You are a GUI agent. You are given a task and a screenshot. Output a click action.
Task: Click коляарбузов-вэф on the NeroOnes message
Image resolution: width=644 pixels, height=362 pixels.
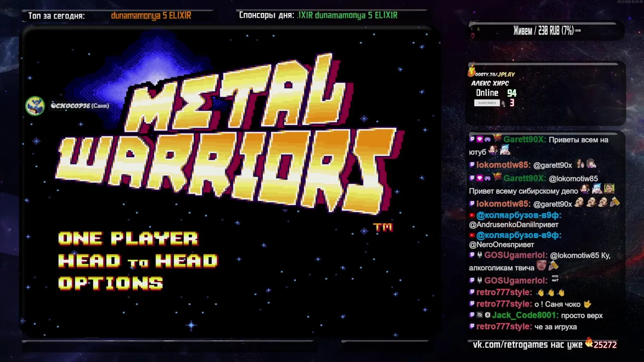tap(519, 235)
